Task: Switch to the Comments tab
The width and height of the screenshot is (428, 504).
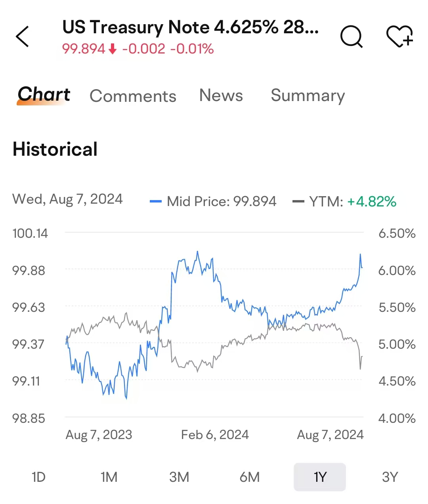Action: 133,96
